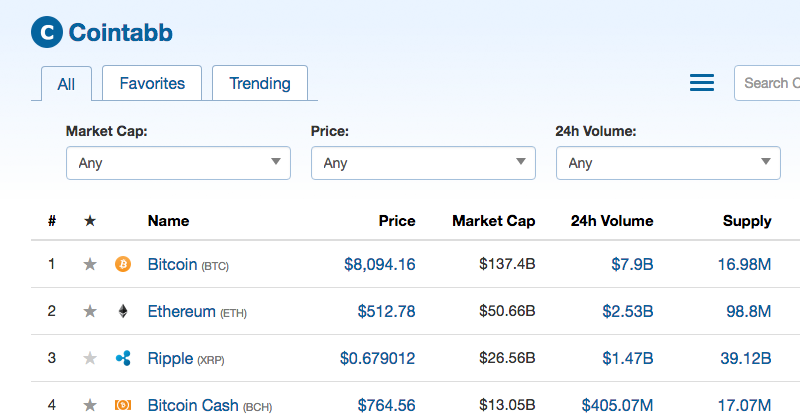The image size is (800, 420).
Task: Favorite Ethereum with its star
Action: pos(90,311)
